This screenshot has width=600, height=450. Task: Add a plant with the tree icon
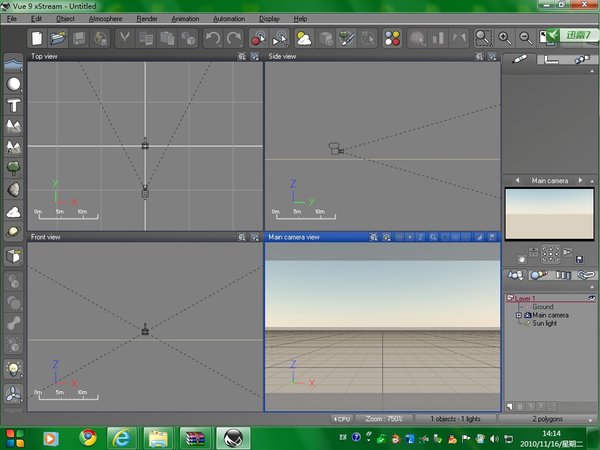point(14,168)
